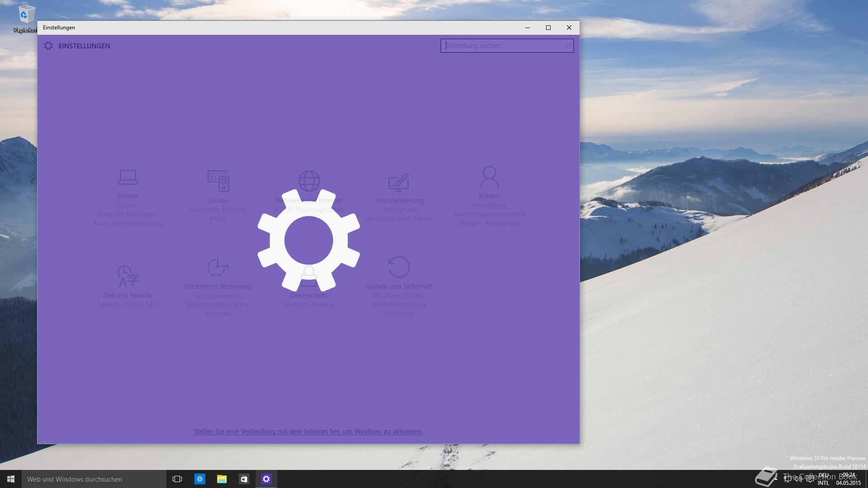This screenshot has height=488, width=868.
Task: Select the Einstellungen taskbar button
Action: (266, 479)
